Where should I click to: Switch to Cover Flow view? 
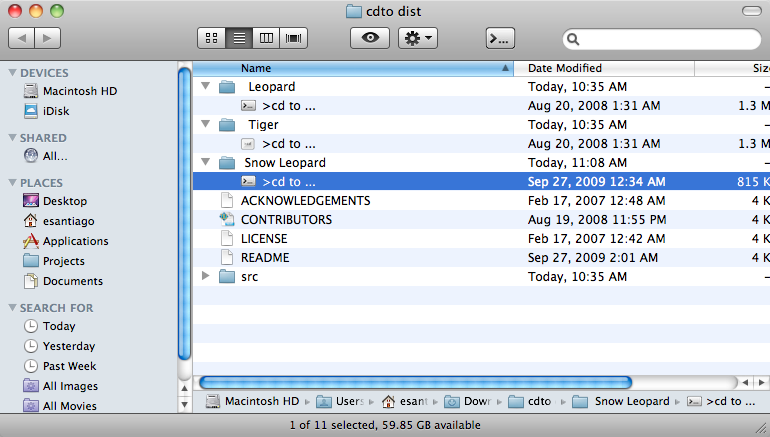[x=293, y=38]
